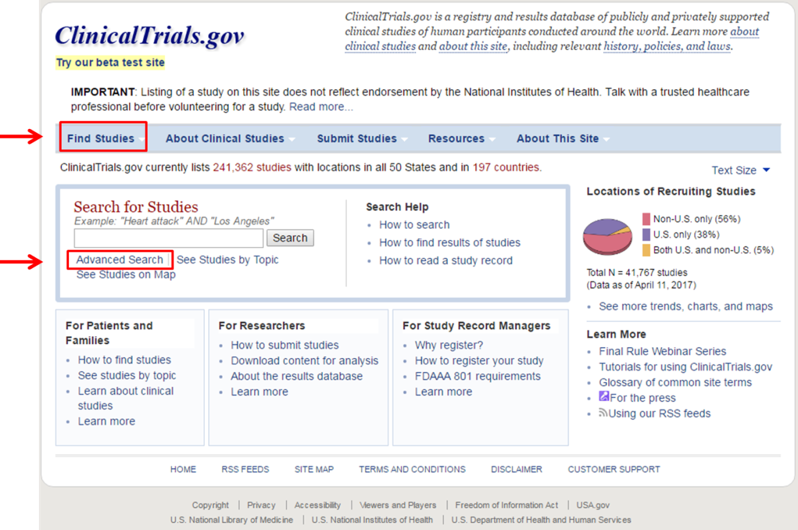The image size is (798, 530).
Task: Open DISCLAIMER footer link
Action: pos(517,469)
